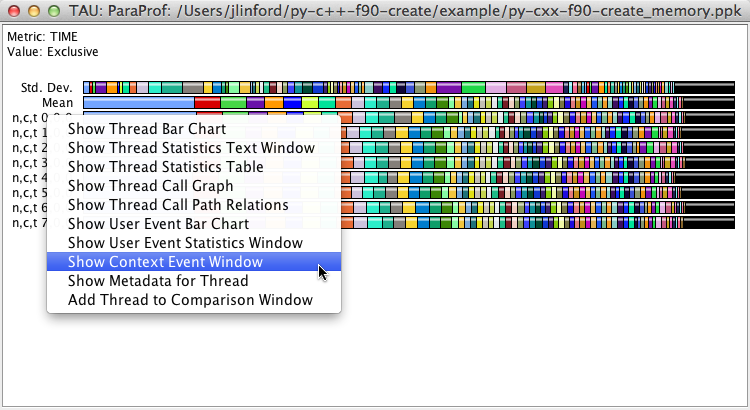Select Add Thread to Comparison Window

coord(190,300)
